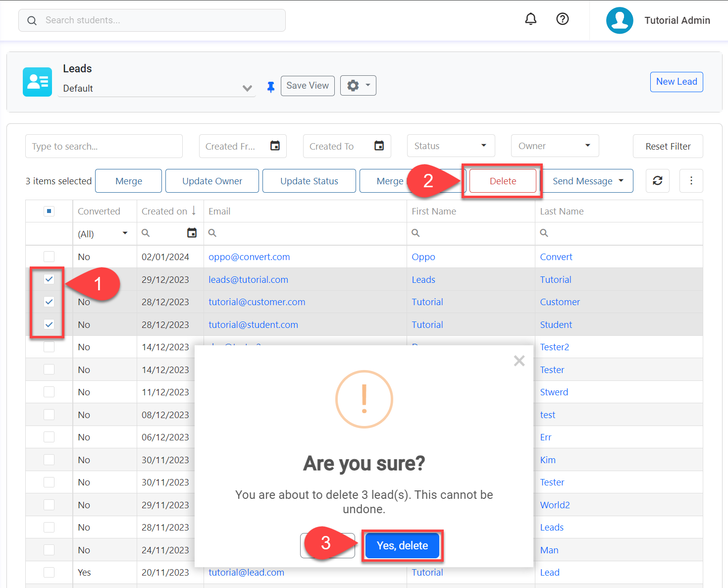The width and height of the screenshot is (728, 588).
Task: Click the Leads contact card icon
Action: coord(37,82)
